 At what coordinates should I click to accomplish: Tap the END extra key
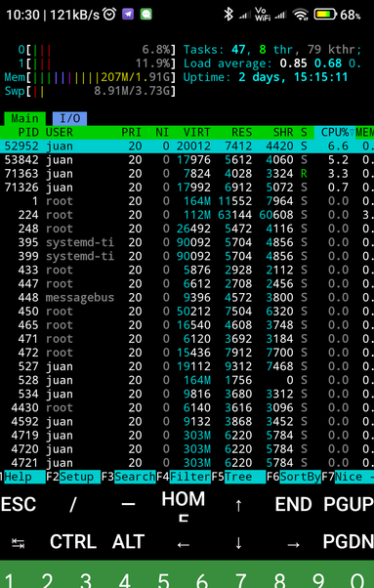tap(293, 504)
